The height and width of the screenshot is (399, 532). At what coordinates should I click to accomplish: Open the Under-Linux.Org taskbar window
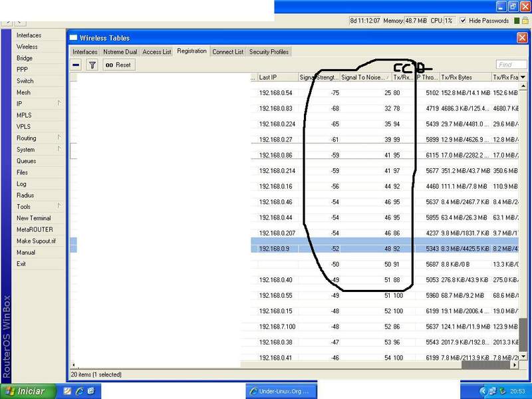[x=281, y=391]
